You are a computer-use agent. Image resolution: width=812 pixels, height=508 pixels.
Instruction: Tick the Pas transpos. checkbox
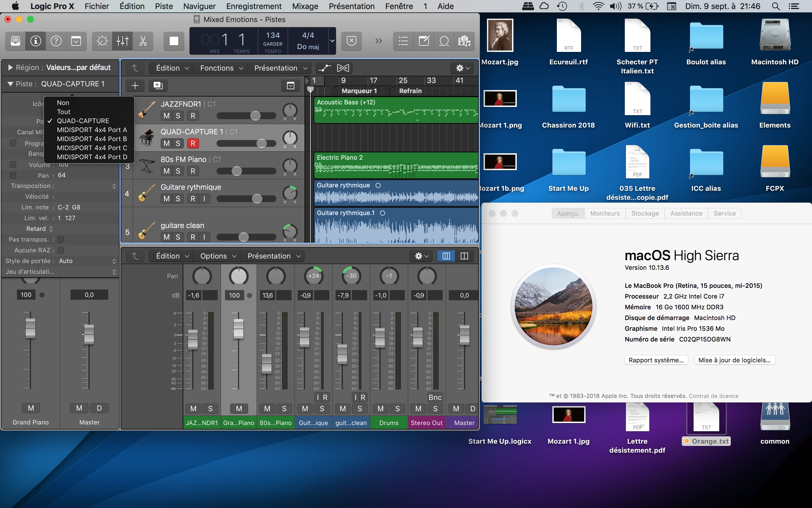pyautogui.click(x=61, y=240)
